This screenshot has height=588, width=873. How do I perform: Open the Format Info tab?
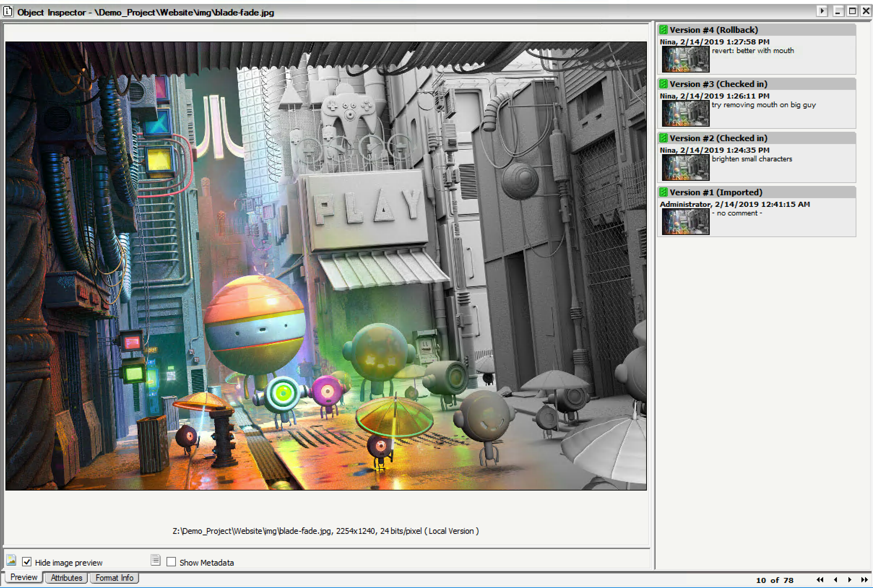pos(114,578)
